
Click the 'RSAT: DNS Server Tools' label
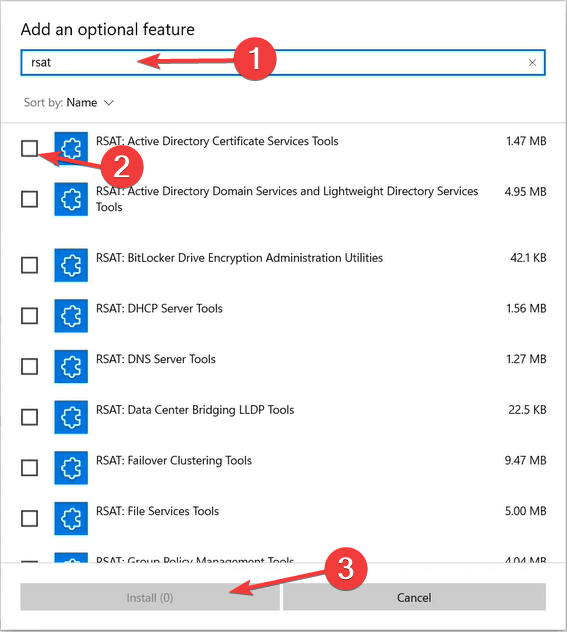click(156, 359)
